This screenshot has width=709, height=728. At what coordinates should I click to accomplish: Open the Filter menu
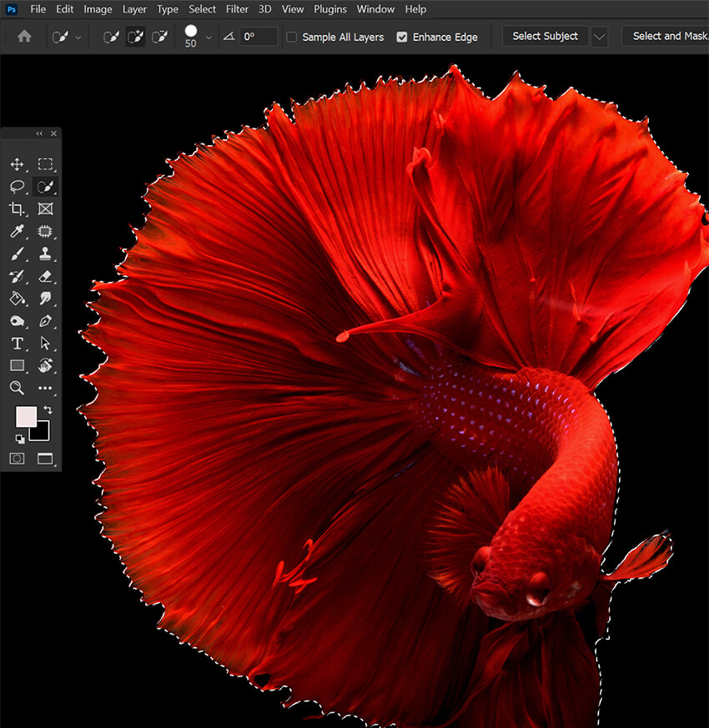[237, 9]
